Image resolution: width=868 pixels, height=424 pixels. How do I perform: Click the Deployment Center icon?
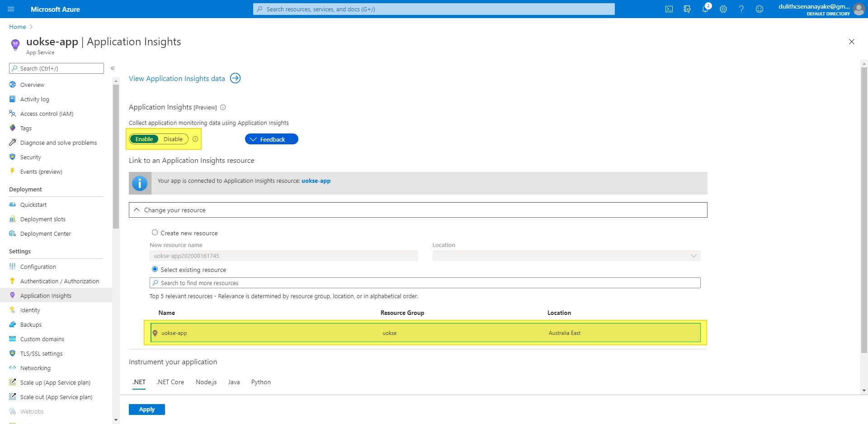[13, 233]
